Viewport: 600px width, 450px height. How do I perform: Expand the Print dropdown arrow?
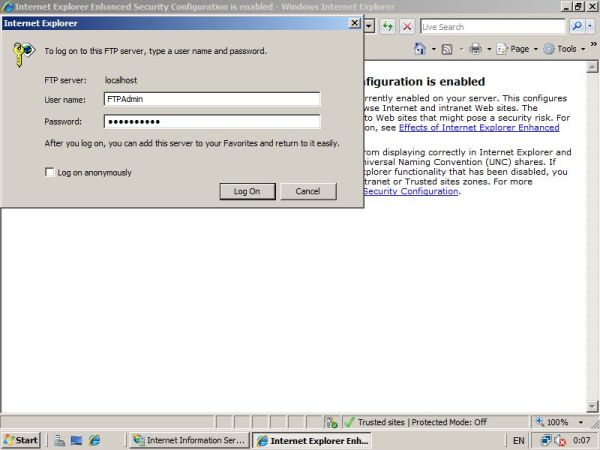tap(489, 49)
